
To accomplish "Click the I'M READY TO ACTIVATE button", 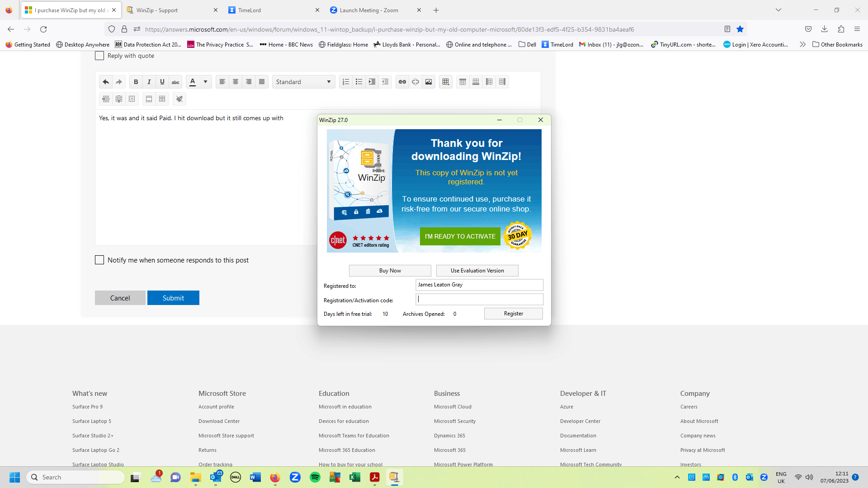I will pyautogui.click(x=460, y=236).
